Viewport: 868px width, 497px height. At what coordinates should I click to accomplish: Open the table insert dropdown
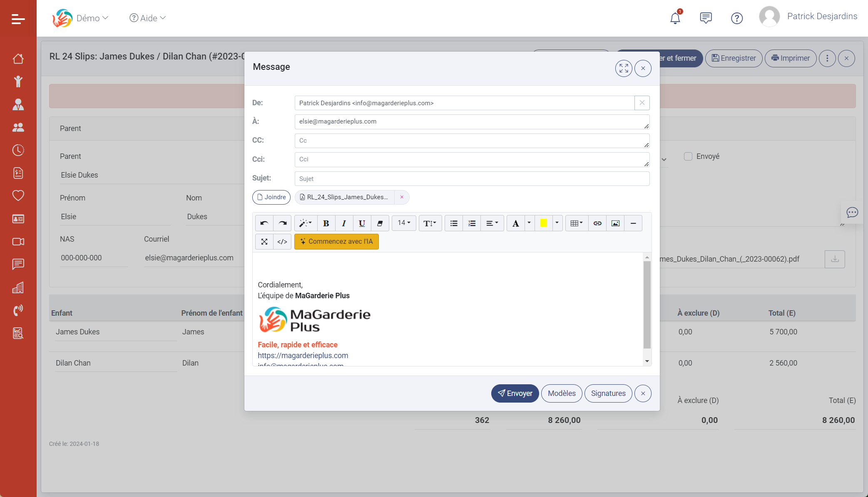[x=577, y=223]
